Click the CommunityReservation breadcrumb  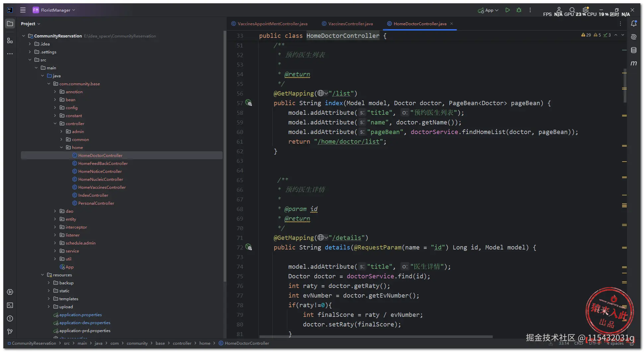(32, 343)
